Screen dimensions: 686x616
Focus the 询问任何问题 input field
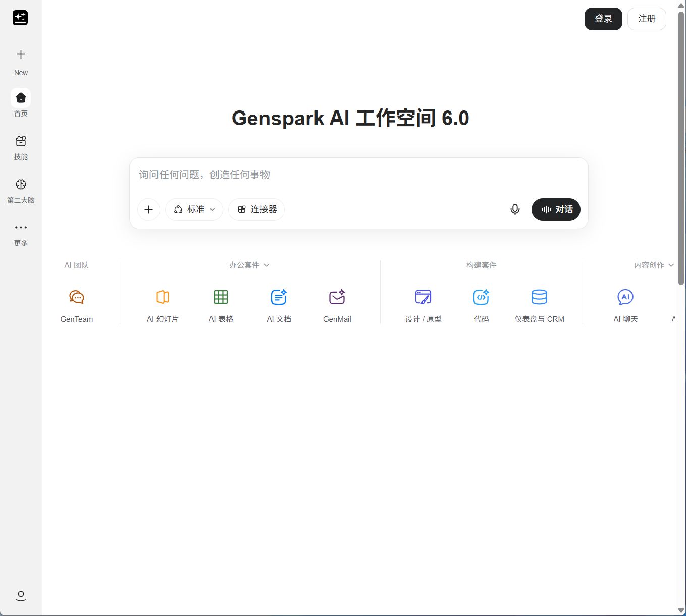click(x=358, y=175)
